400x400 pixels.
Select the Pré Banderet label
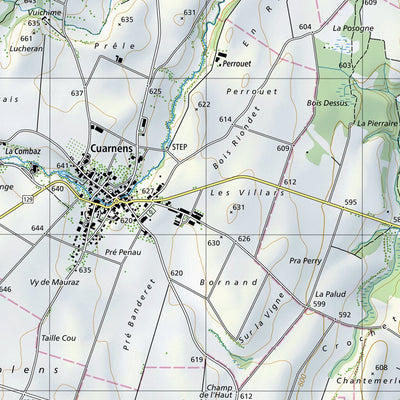(x=139, y=315)
